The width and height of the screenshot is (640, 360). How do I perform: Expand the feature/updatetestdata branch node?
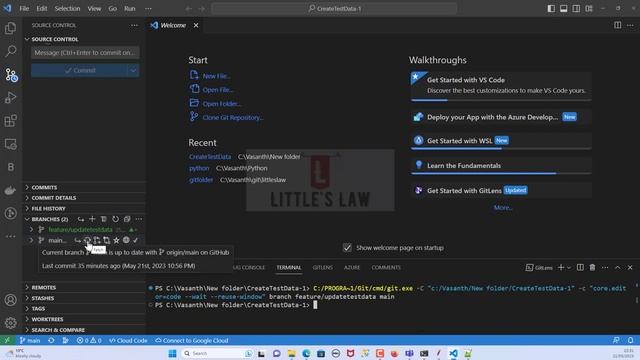point(31,230)
